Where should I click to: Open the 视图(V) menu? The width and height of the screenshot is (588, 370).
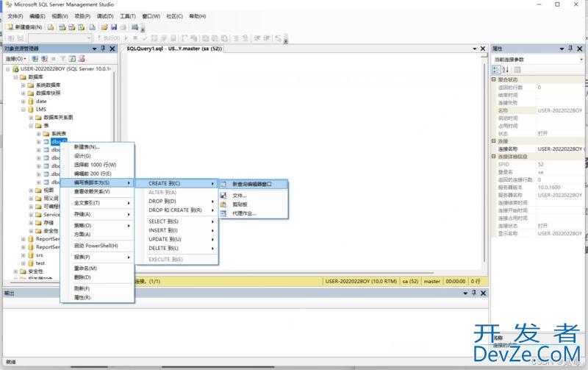coord(60,16)
